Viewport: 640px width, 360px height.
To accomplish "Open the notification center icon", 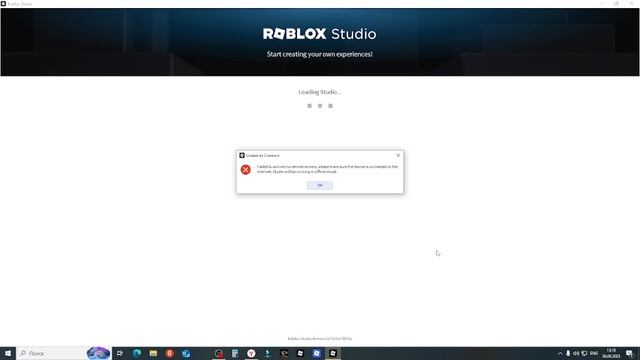I will pyautogui.click(x=630, y=353).
